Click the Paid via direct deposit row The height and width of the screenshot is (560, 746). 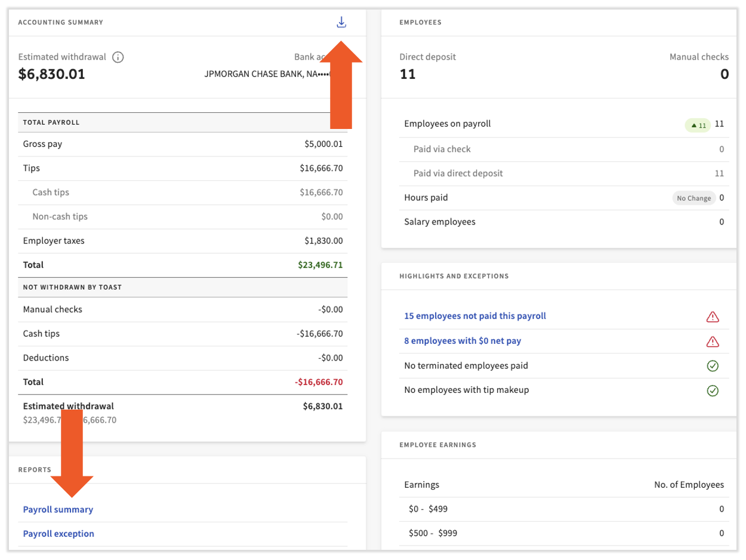click(563, 173)
